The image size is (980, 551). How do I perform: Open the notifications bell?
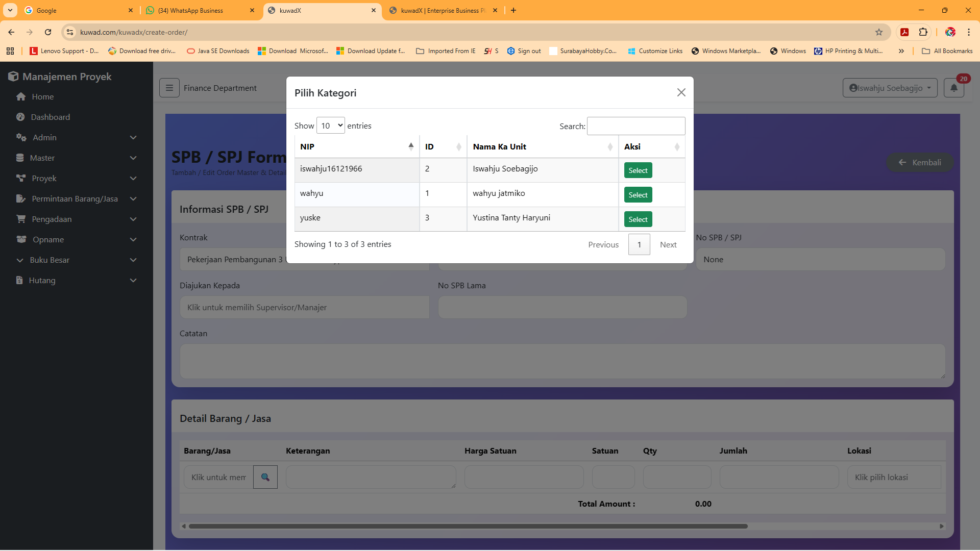point(954,88)
